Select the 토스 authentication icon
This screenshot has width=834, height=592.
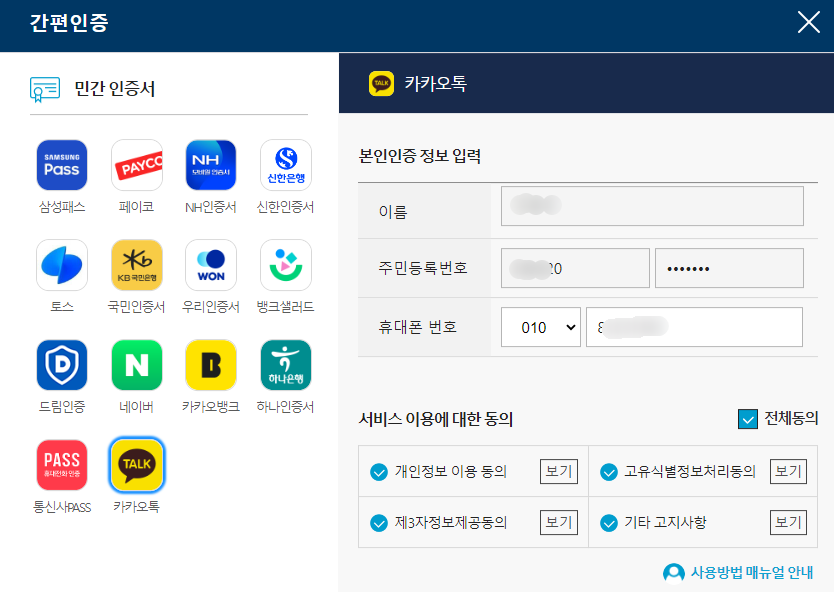click(x=62, y=265)
